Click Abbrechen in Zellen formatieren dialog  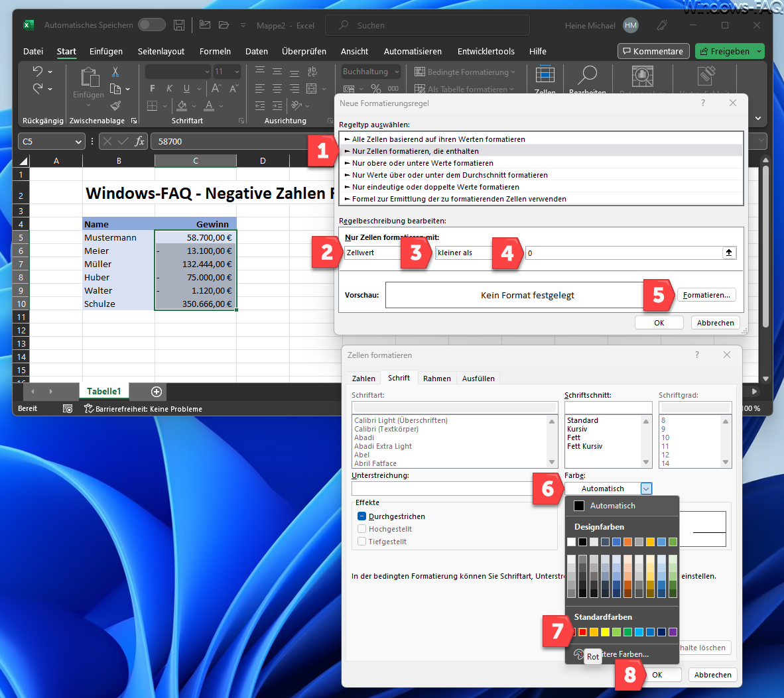pyautogui.click(x=713, y=675)
